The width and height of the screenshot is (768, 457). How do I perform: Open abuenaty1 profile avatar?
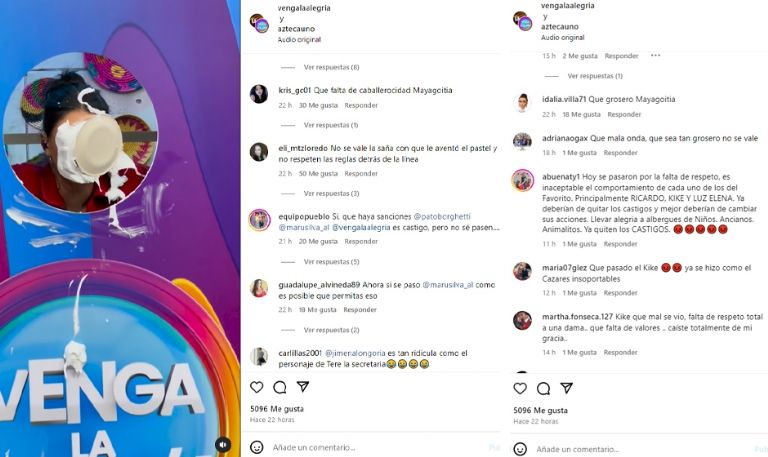pyautogui.click(x=523, y=180)
